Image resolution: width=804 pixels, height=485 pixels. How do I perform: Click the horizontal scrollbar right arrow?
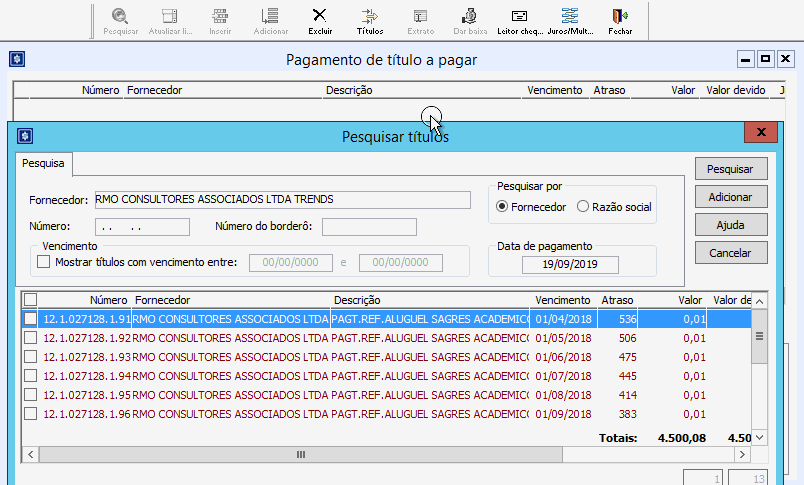click(743, 454)
